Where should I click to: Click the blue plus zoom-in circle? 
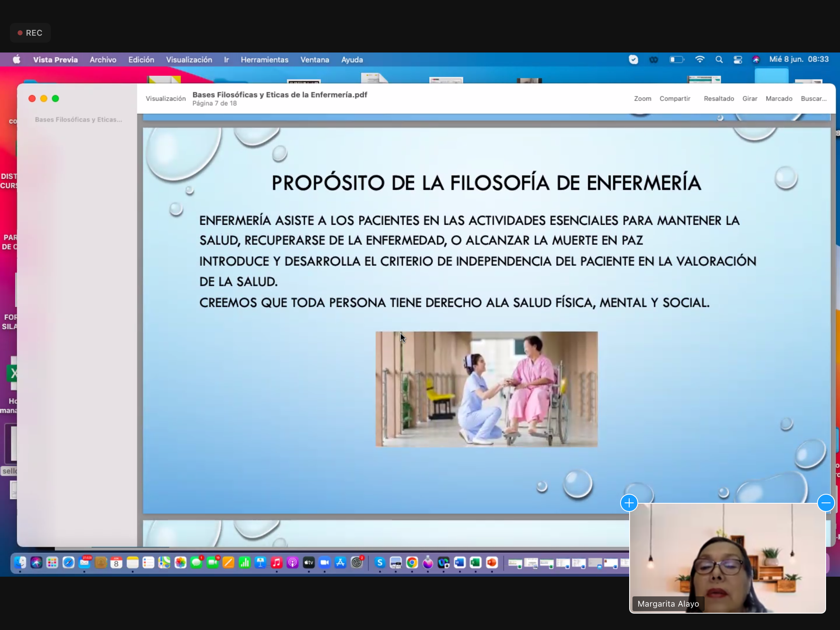pyautogui.click(x=629, y=503)
